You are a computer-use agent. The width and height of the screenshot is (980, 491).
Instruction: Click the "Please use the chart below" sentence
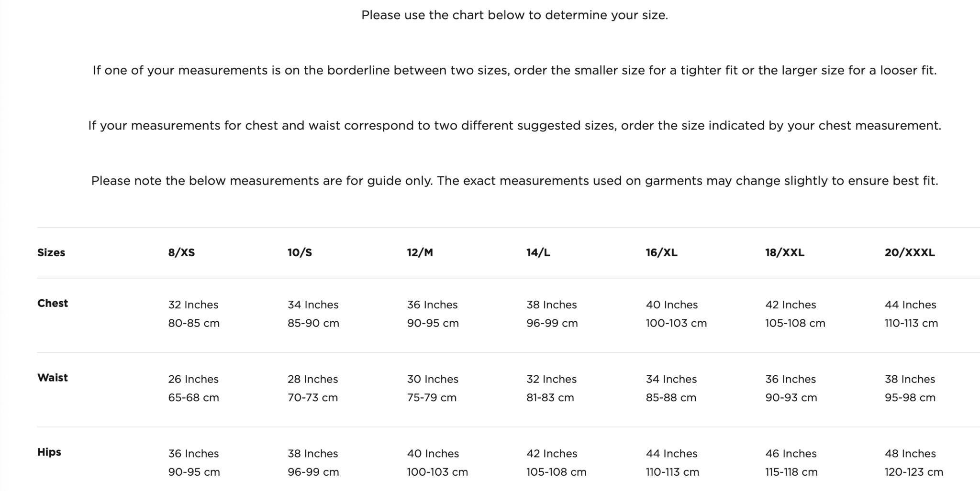[514, 15]
